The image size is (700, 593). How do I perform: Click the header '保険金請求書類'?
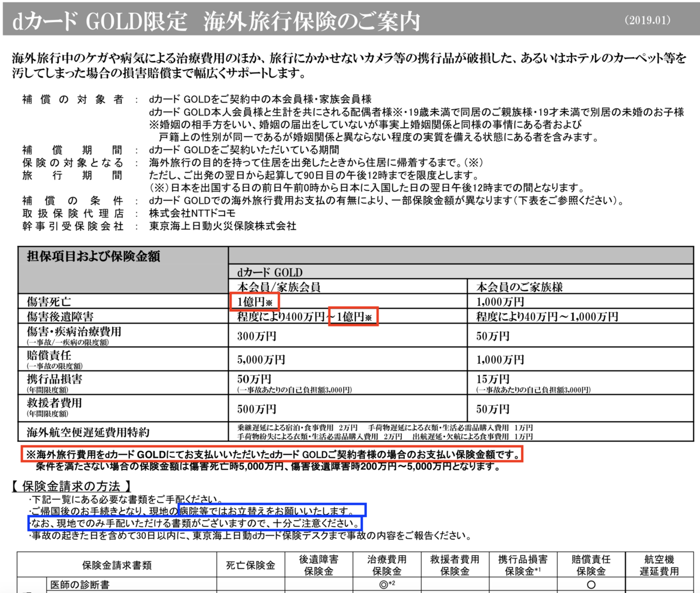pyautogui.click(x=117, y=565)
